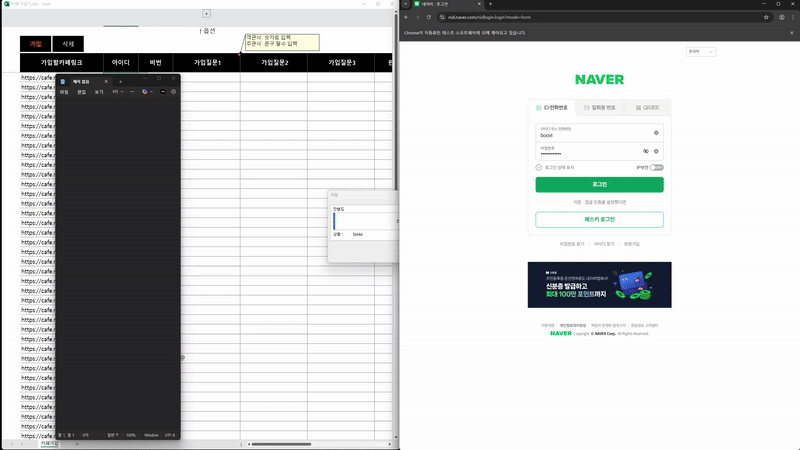The image size is (800, 450).
Task: Click the yellow comment note in Excel
Action: click(x=282, y=42)
